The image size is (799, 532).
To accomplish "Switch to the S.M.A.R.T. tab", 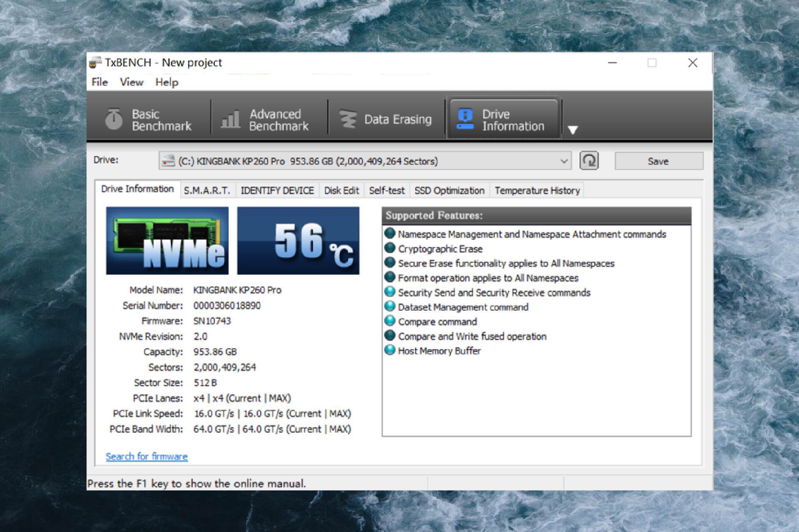I will (207, 191).
